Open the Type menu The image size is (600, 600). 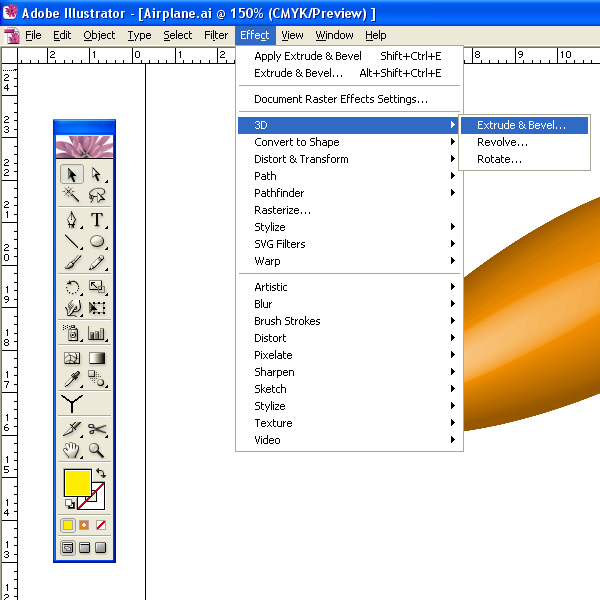[x=139, y=35]
